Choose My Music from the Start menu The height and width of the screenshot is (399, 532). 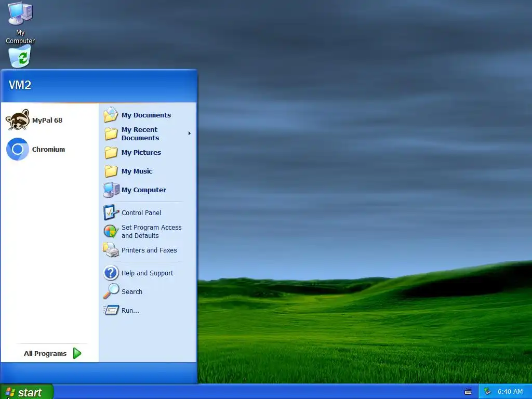137,171
